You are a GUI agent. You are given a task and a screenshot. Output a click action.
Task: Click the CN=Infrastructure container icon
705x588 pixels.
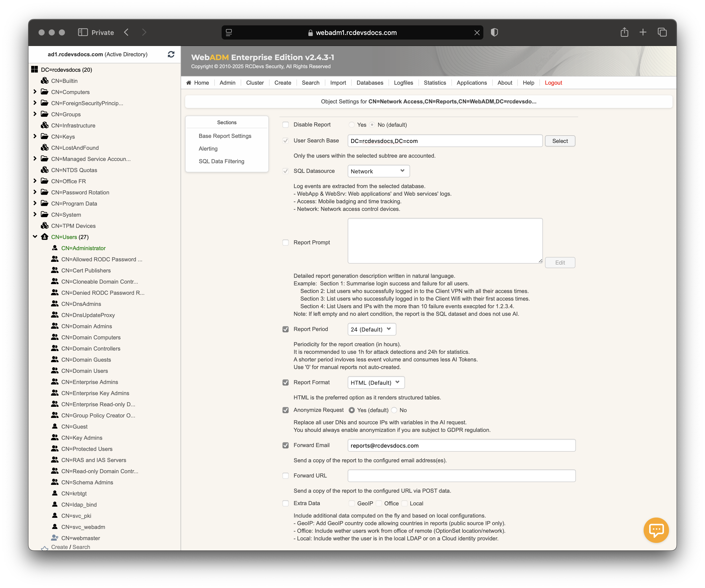click(45, 125)
